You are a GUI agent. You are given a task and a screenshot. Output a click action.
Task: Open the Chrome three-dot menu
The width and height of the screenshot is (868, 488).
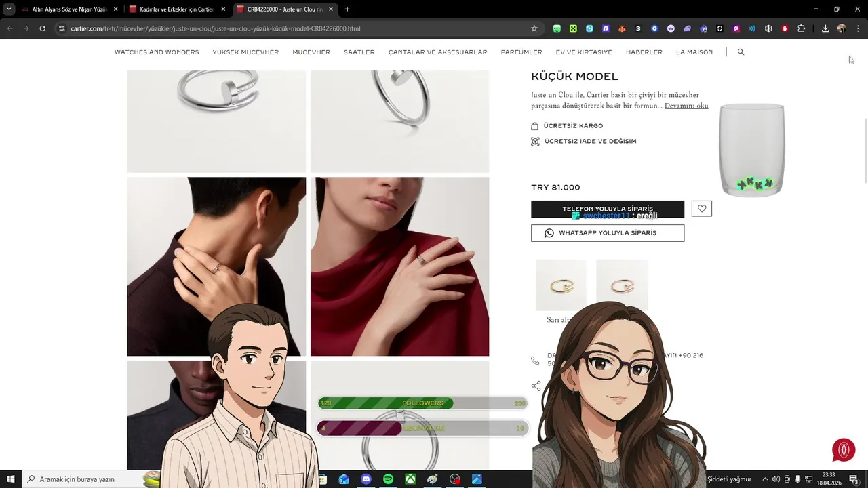pyautogui.click(x=858, y=28)
